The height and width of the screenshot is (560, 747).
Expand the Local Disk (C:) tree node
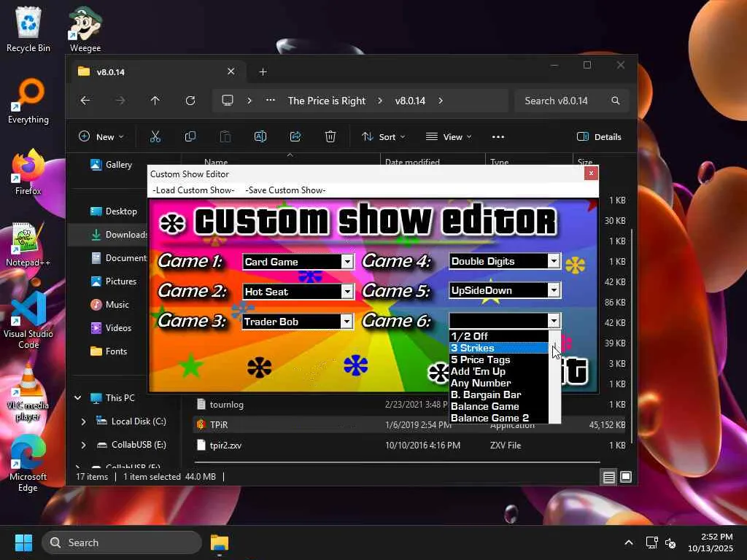(83, 421)
